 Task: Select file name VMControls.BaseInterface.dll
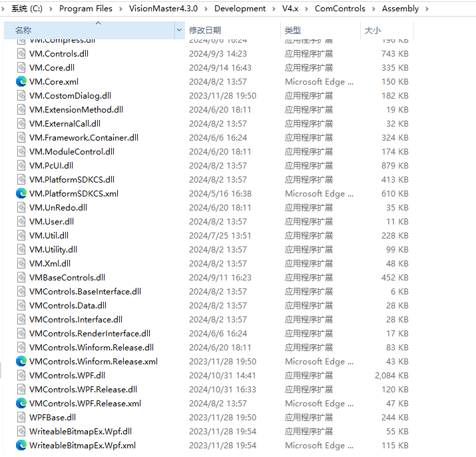(85, 291)
